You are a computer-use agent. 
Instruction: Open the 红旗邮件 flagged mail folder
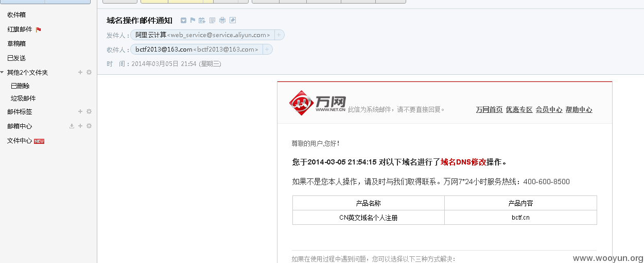coord(20,29)
